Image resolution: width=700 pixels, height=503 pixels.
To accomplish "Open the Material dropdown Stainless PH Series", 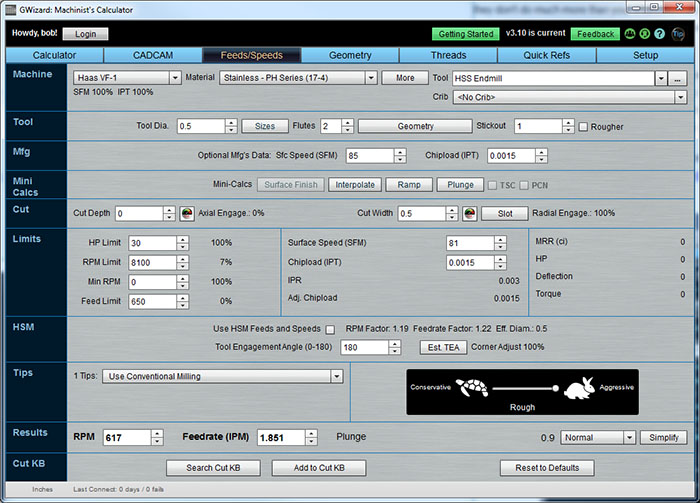I will (x=298, y=78).
